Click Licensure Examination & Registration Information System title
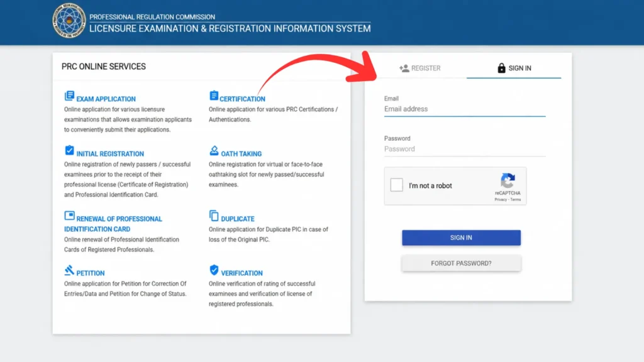Image resolution: width=644 pixels, height=362 pixels. tap(230, 29)
